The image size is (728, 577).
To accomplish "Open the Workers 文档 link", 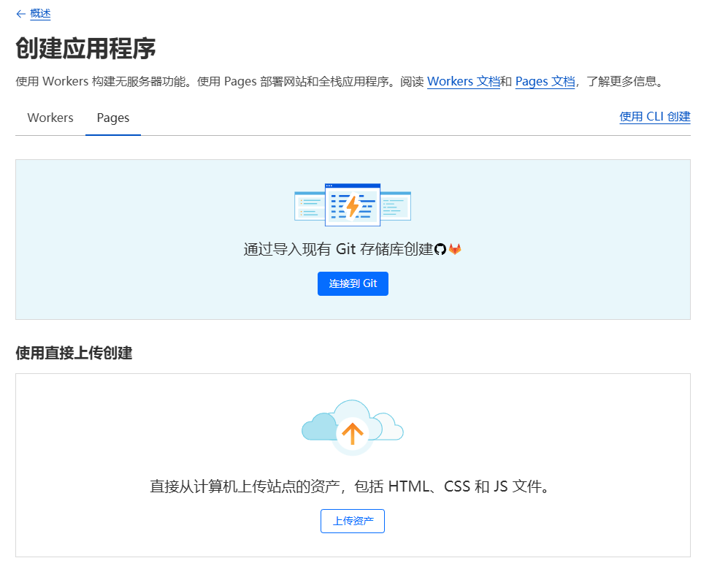I will tap(463, 81).
